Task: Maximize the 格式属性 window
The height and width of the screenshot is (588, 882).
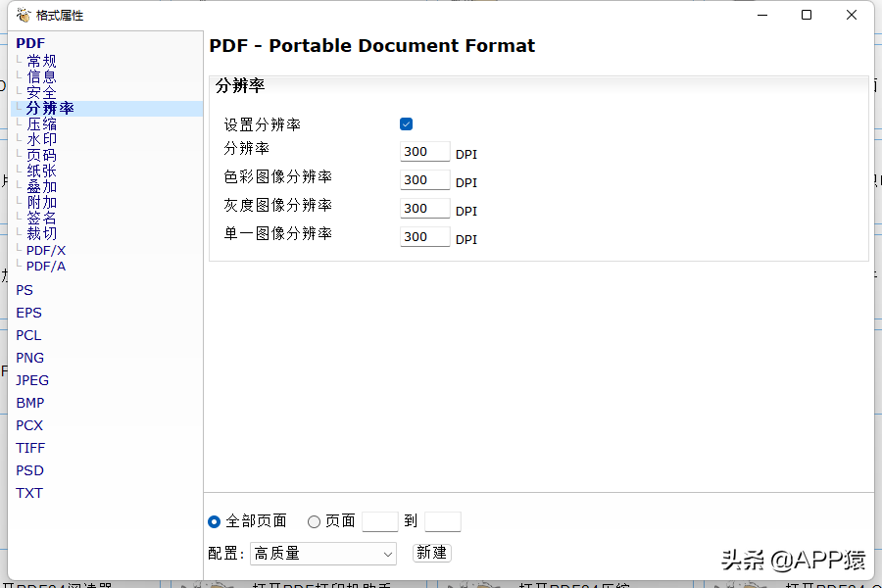Action: pos(807,15)
